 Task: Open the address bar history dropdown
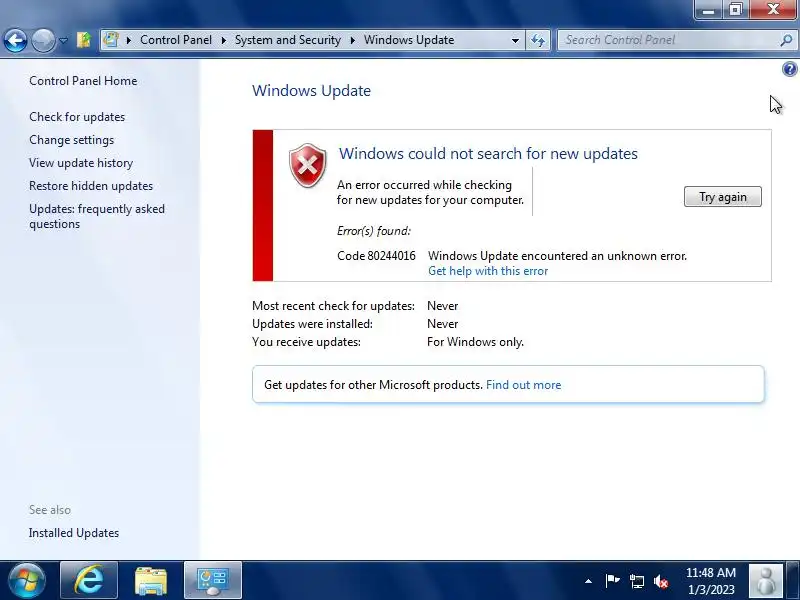pos(515,40)
